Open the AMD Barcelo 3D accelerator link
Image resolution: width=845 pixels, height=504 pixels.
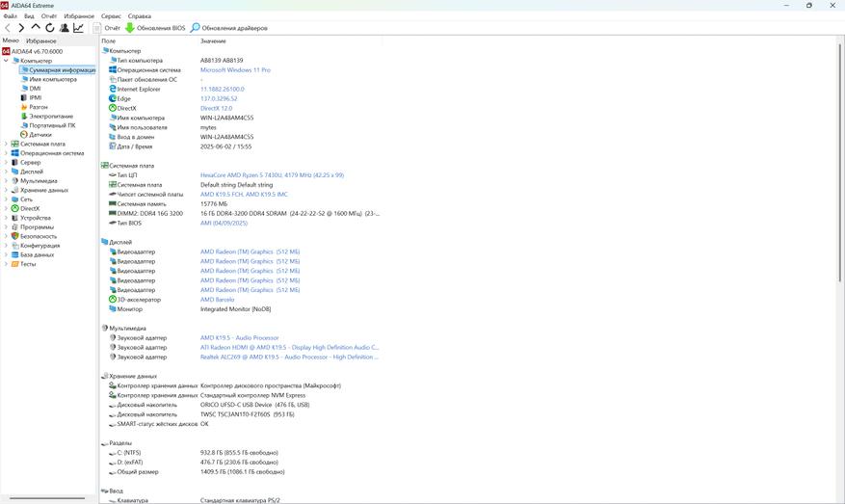(217, 300)
